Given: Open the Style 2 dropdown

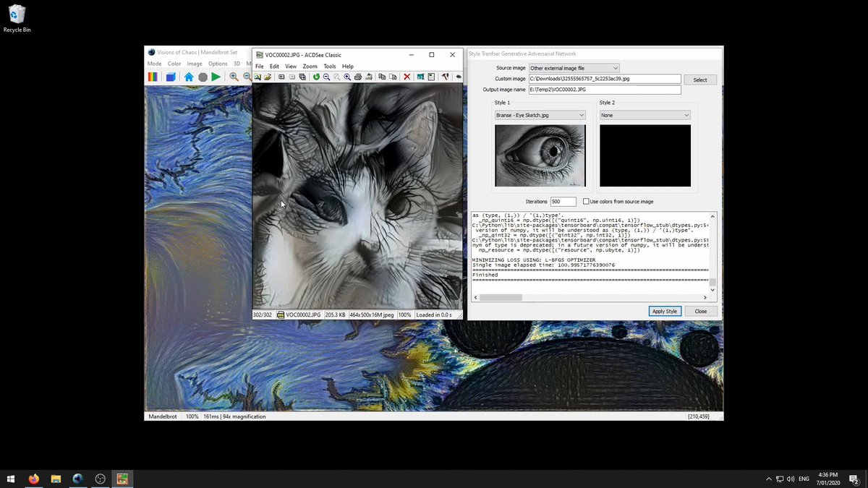Looking at the screenshot, I should 644,115.
